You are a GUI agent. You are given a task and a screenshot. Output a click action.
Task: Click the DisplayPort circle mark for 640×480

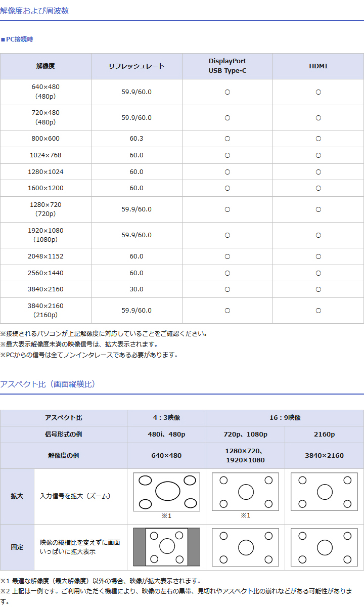227,92
